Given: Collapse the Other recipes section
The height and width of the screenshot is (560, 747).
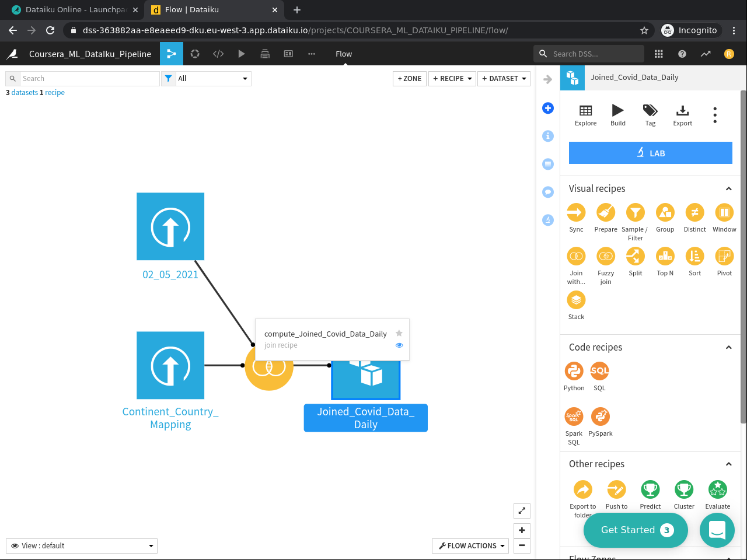Looking at the screenshot, I should pos(728,464).
